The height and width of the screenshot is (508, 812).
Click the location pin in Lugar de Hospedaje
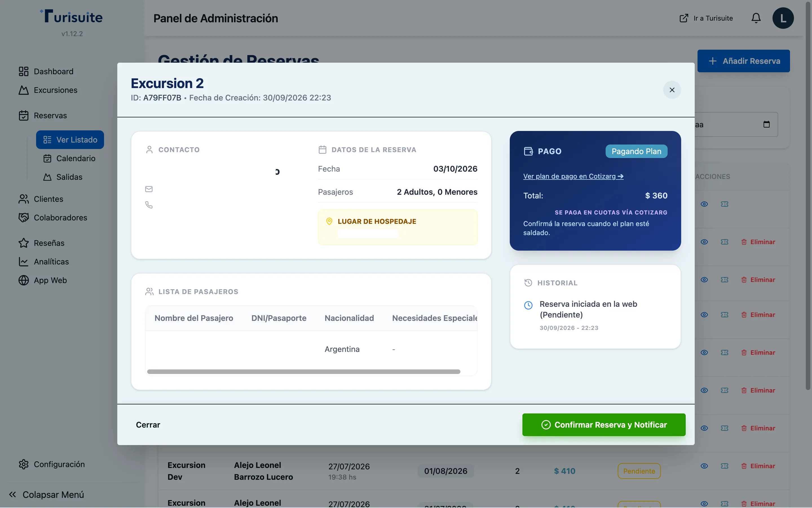(329, 222)
